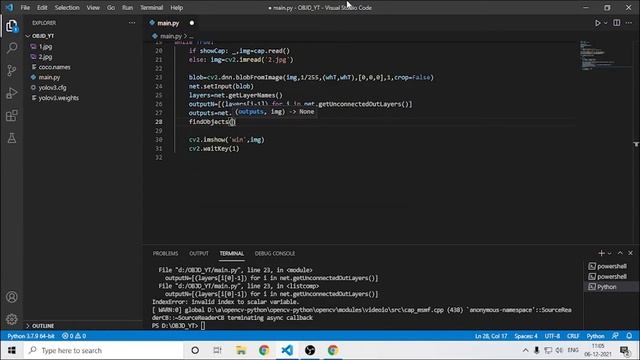This screenshot has height=360, width=640.
Task: Open the Edit menu
Action: (x=42, y=8)
